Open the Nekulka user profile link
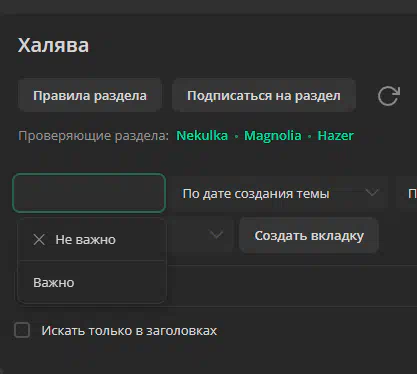The height and width of the screenshot is (374, 417). 202,136
